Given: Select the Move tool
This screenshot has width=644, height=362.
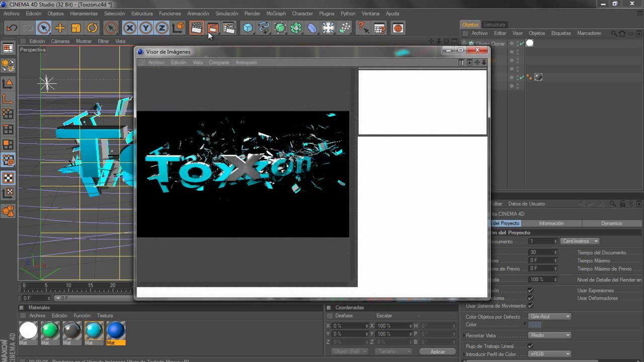Looking at the screenshot, I should point(60,28).
